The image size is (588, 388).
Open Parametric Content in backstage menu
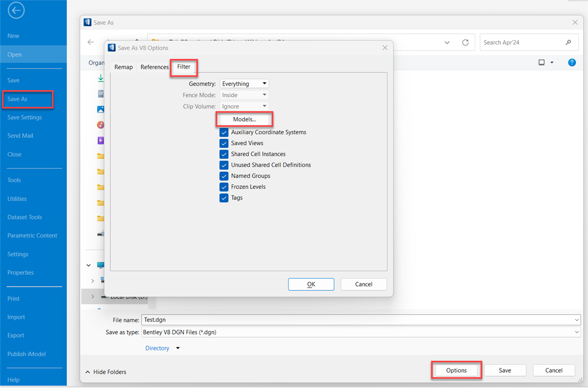33,236
